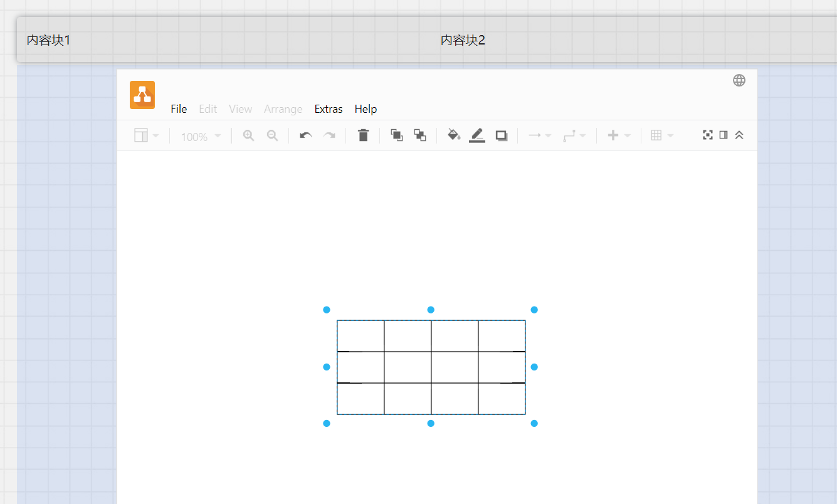Click the zoom in magnifier icon
Screen dimensions: 837x504
(x=249, y=135)
